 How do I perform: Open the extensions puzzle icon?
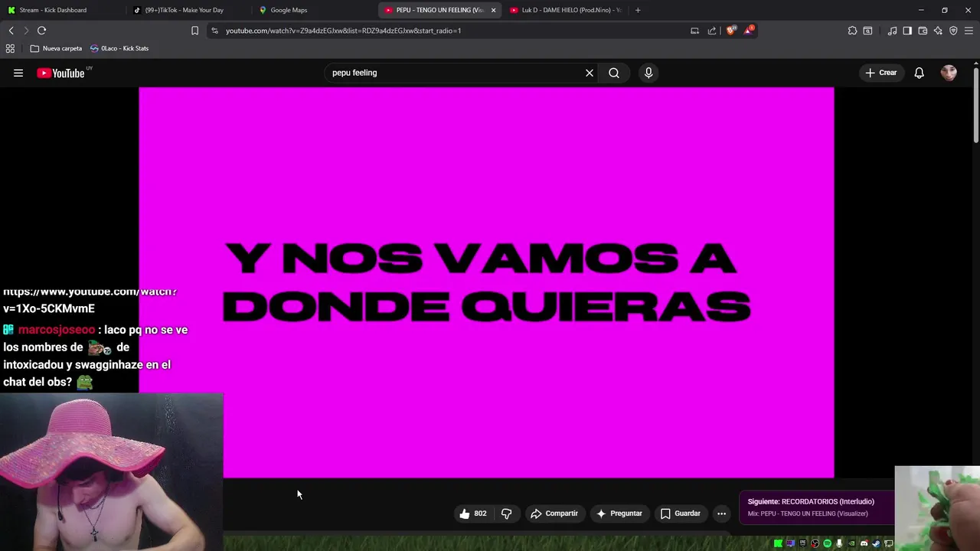852,31
